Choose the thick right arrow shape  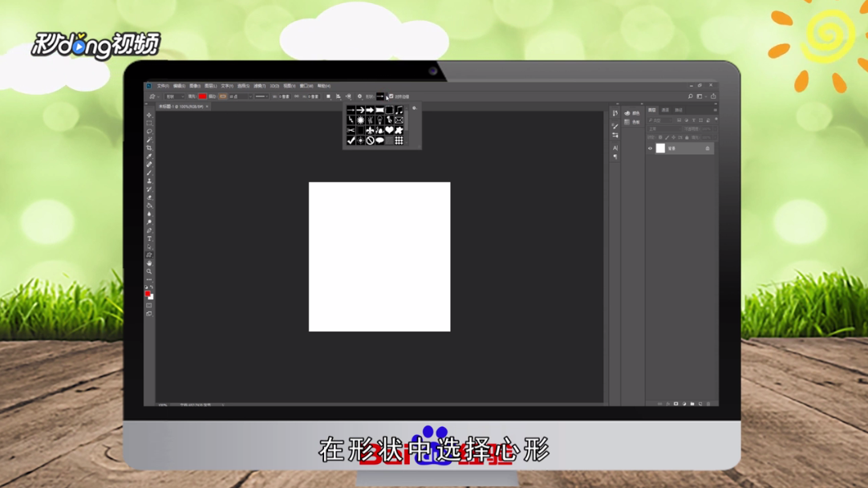coord(371,110)
